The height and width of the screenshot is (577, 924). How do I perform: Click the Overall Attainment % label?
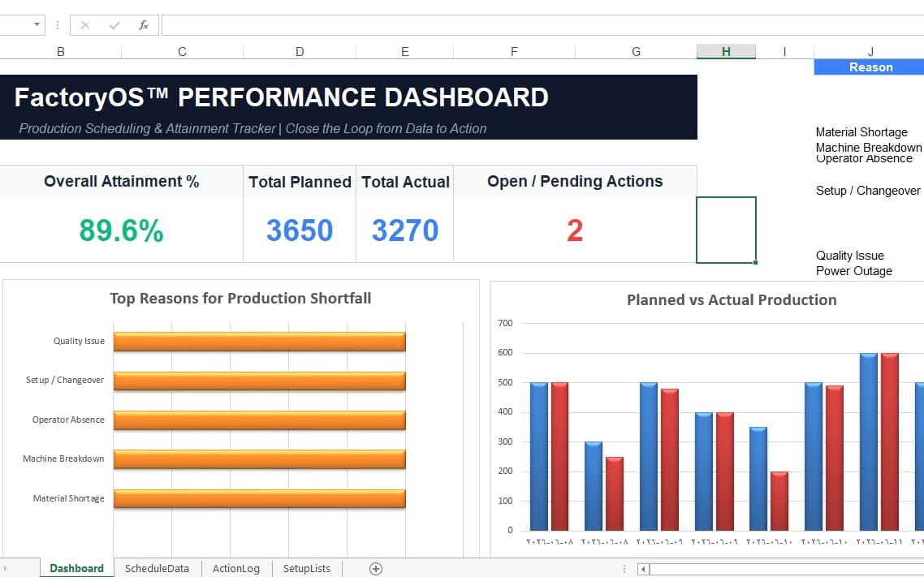[122, 181]
